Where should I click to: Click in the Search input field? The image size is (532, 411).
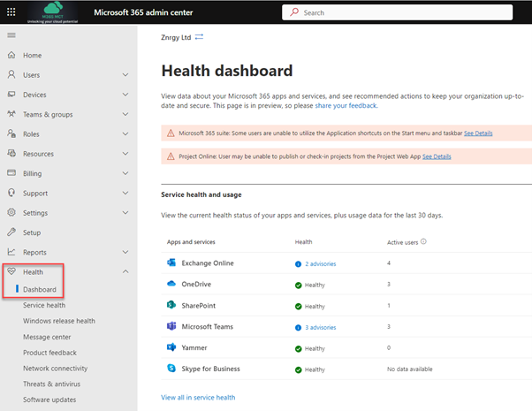(x=398, y=12)
